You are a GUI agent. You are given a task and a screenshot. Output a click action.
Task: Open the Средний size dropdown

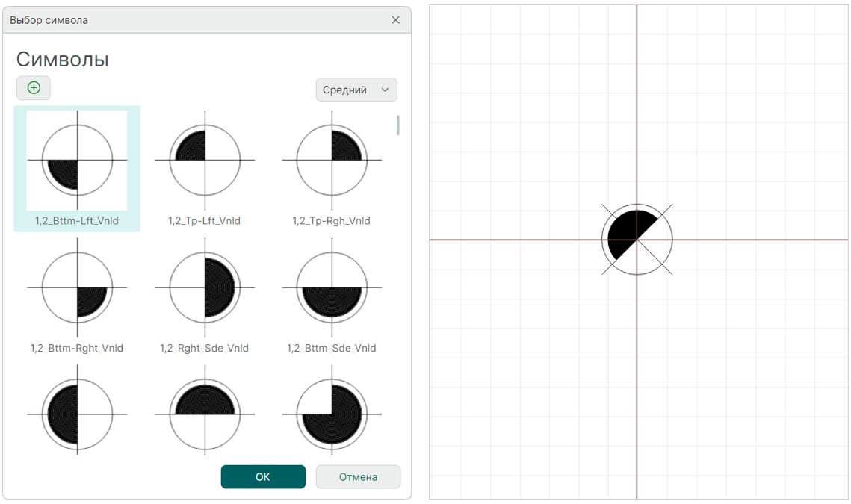pyautogui.click(x=356, y=90)
